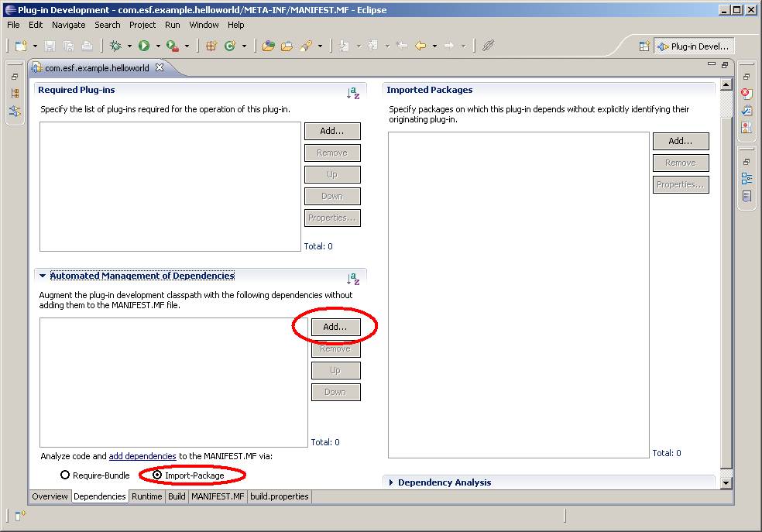
Task: Open the Help menu
Action: (x=236, y=25)
